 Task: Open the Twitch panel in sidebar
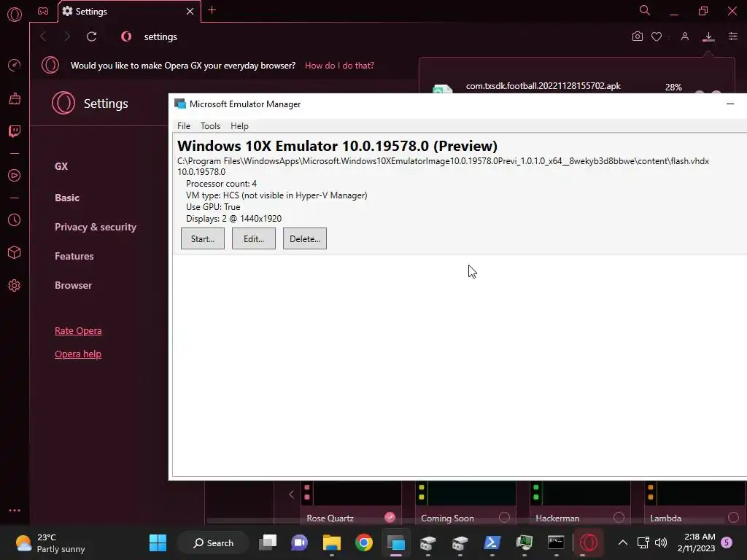(15, 131)
